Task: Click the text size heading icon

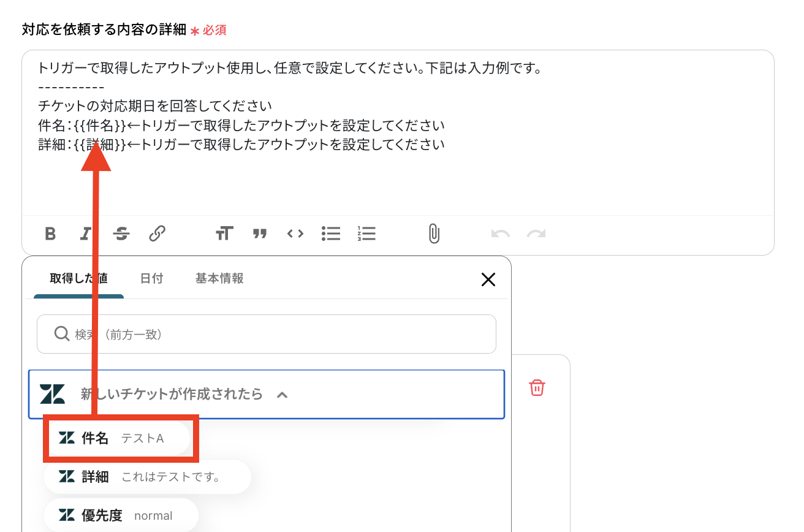Action: (x=224, y=234)
